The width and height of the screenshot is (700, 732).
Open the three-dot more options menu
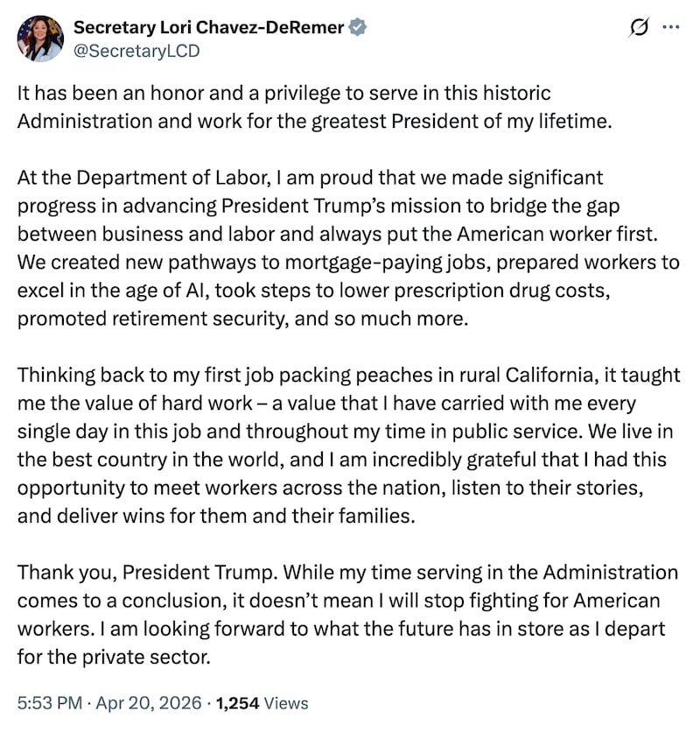click(671, 28)
